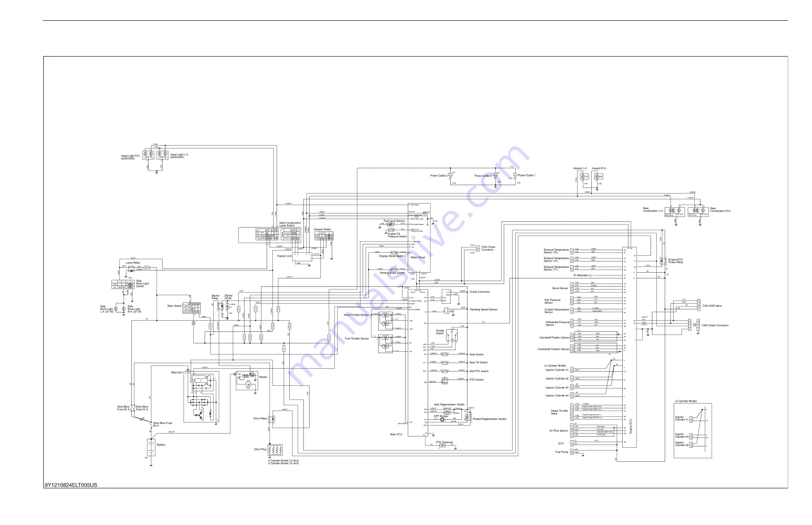Click the 'Coolant Temperature Sensor' label

pos(557,311)
